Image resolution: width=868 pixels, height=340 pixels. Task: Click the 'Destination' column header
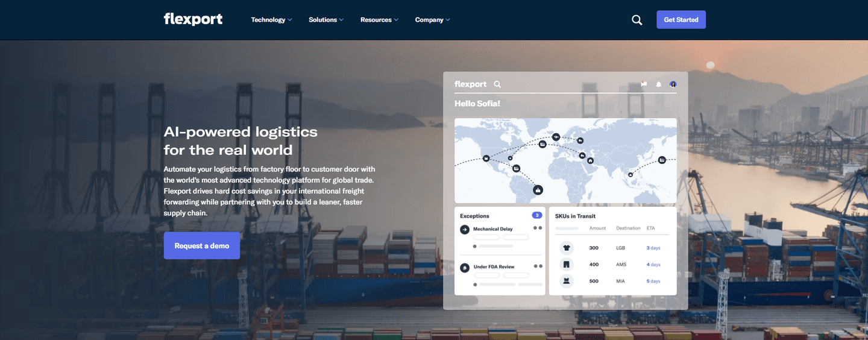pyautogui.click(x=628, y=228)
